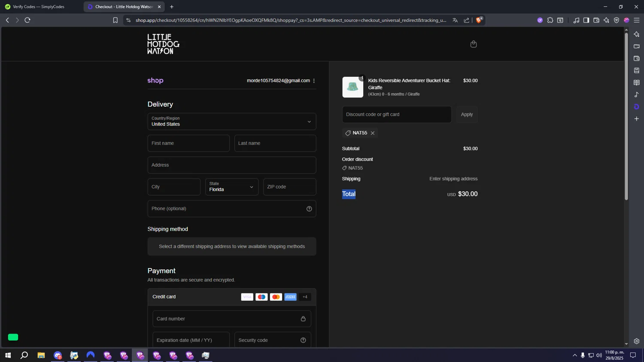644x362 pixels.
Task: Open Brave Talk video camera sidebar icon
Action: 637,46
